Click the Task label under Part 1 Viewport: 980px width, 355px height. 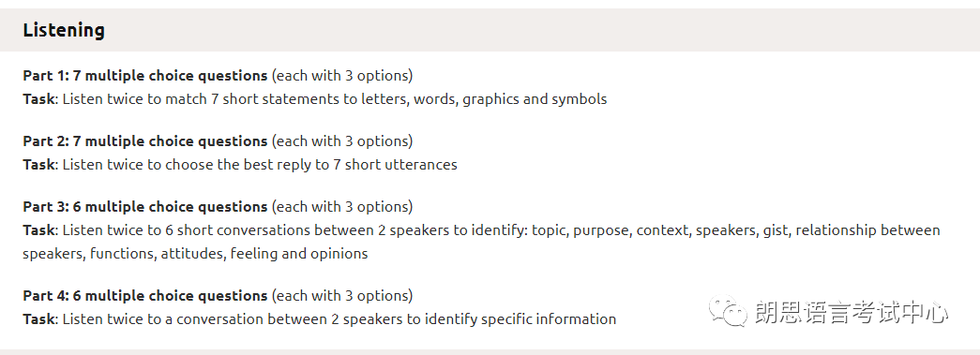(x=38, y=99)
